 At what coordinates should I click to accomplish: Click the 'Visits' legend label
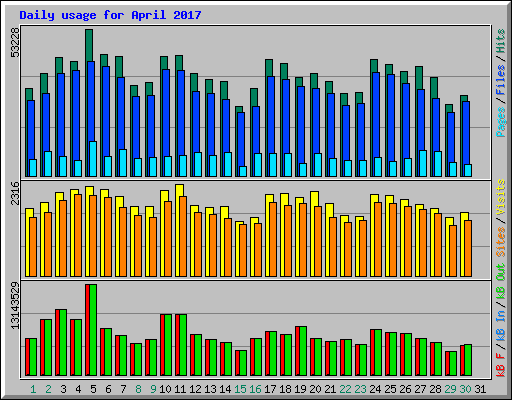point(501,197)
